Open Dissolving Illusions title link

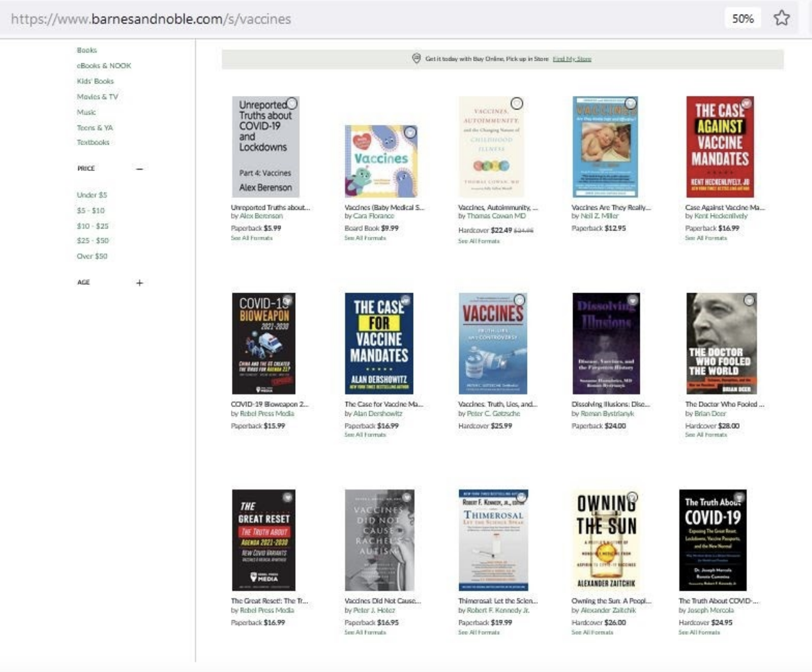point(610,404)
